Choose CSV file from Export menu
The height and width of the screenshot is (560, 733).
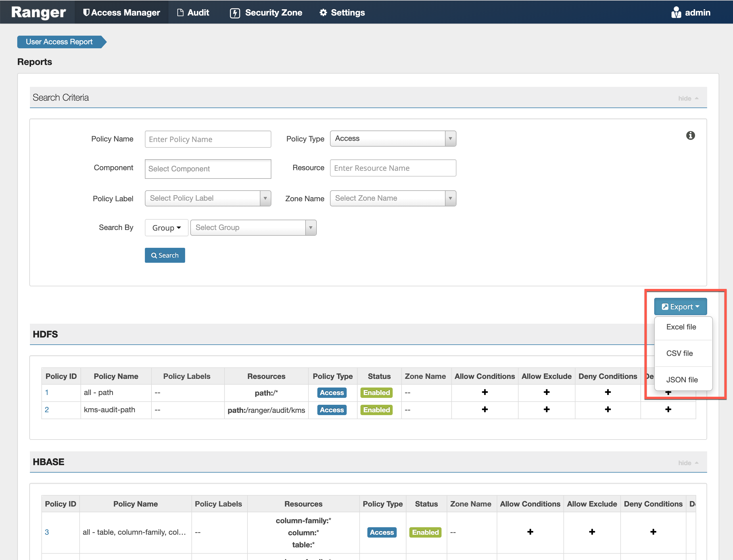pyautogui.click(x=679, y=353)
